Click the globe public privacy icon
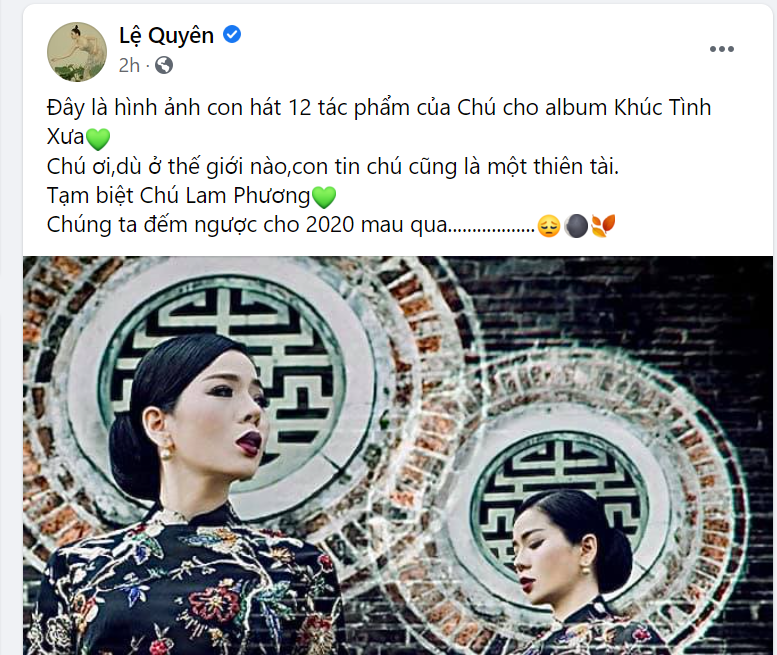The height and width of the screenshot is (655, 777). pyautogui.click(x=164, y=65)
